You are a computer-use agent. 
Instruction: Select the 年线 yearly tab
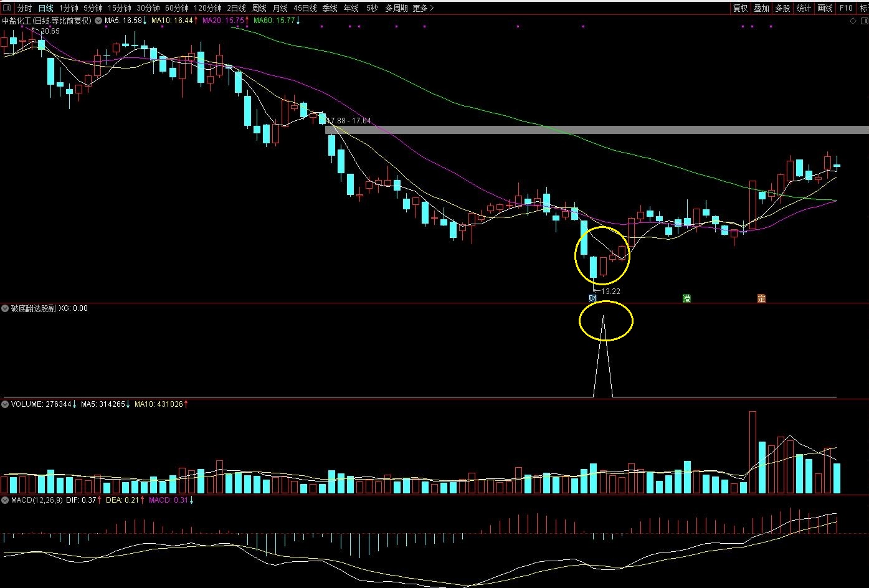click(351, 8)
